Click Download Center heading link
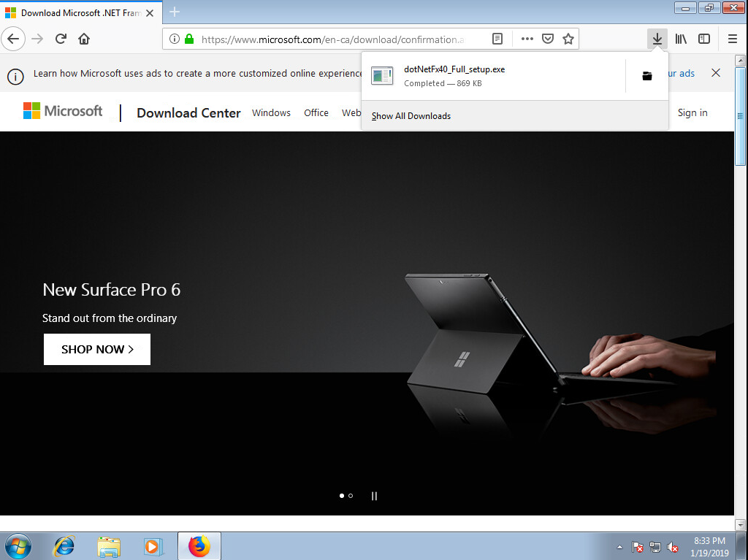Screen dimensions: 748x560 (188, 113)
